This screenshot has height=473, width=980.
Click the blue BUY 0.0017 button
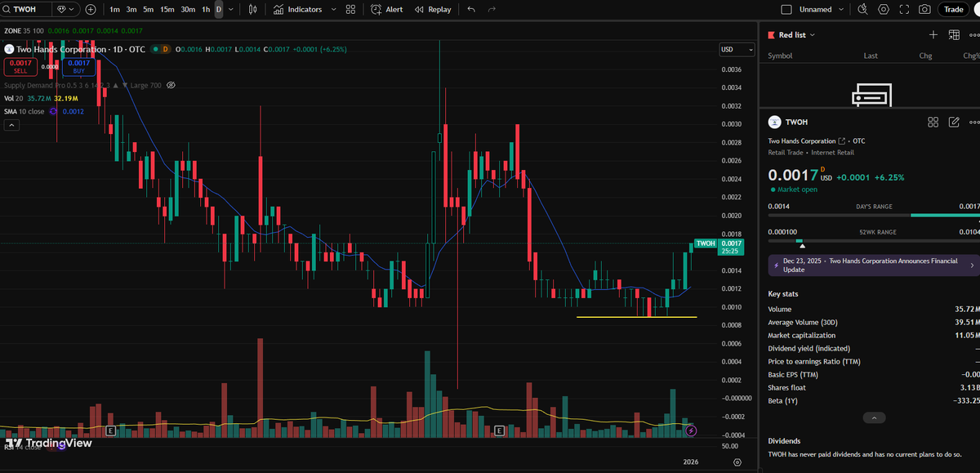click(79, 67)
